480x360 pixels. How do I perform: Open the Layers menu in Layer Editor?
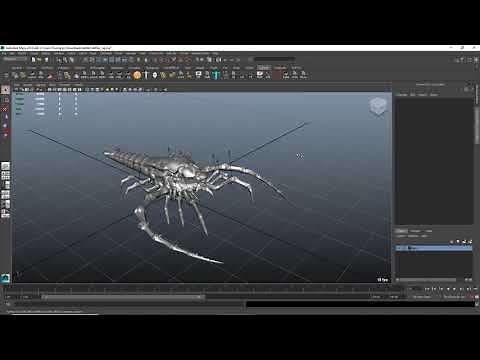click(401, 236)
